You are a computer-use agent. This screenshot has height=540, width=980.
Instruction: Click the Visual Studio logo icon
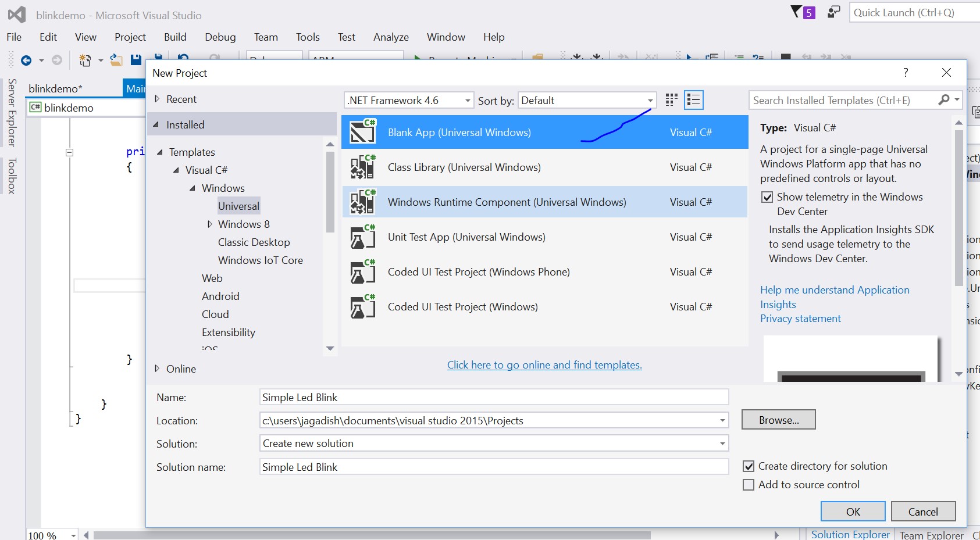[17, 15]
